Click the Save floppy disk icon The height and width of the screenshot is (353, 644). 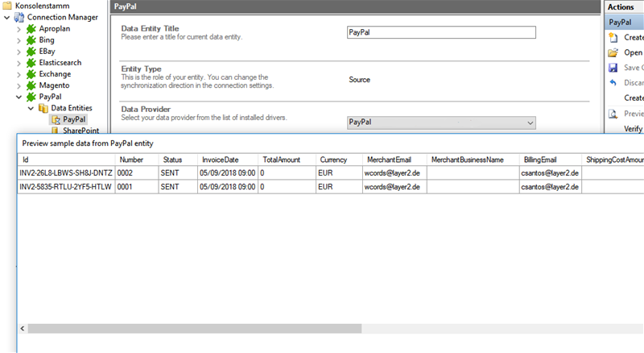[613, 68]
